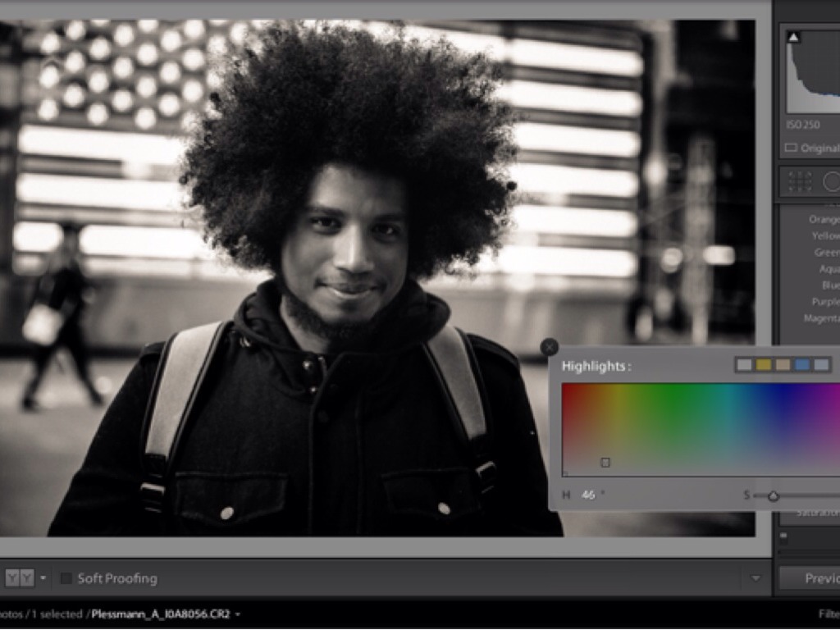Click the shadow clipping triangle in histogram
The width and height of the screenshot is (840, 630).
793,37
